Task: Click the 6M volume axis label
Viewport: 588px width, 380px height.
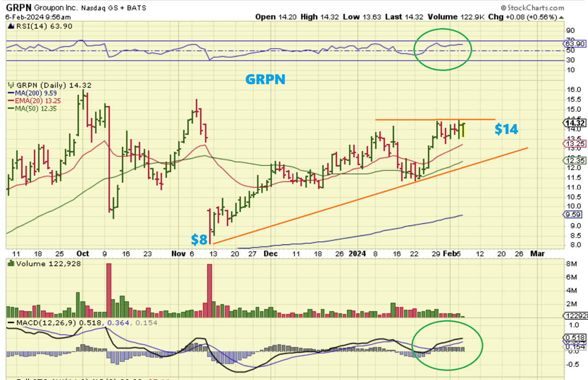Action: tap(572, 277)
